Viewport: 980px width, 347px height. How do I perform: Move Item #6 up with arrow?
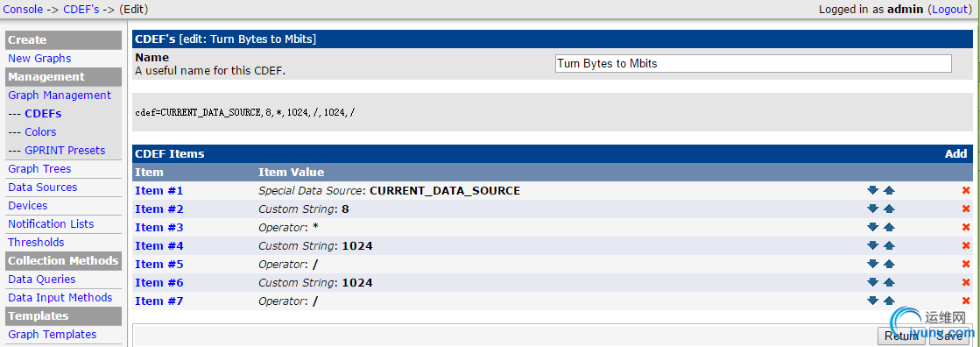[890, 283]
